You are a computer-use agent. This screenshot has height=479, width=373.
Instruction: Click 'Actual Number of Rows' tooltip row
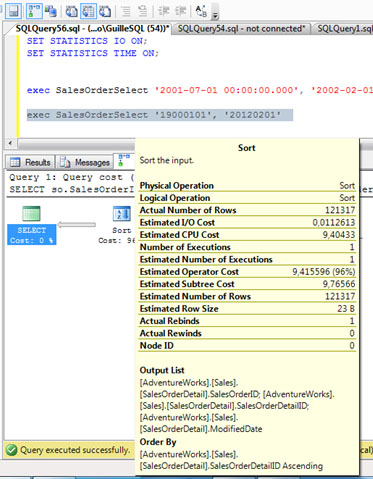coord(247,210)
